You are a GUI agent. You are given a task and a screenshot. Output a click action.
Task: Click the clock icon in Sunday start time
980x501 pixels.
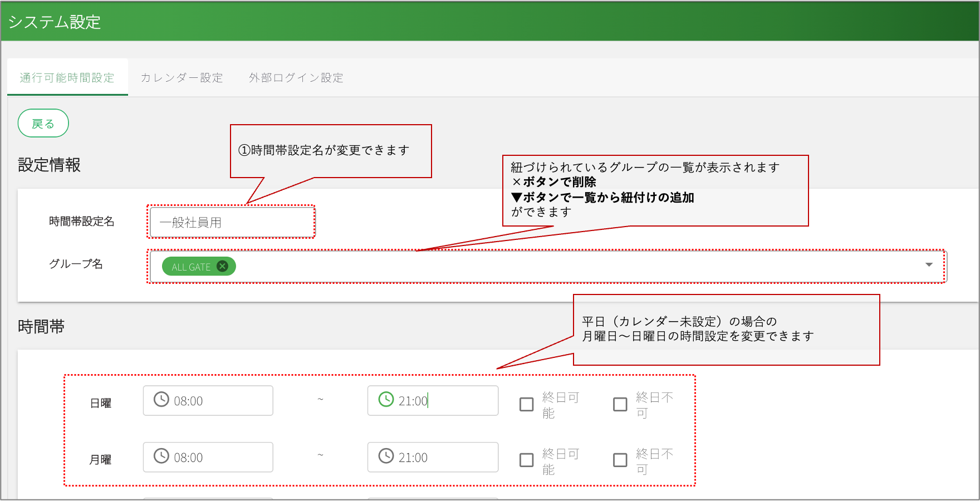pyautogui.click(x=161, y=400)
